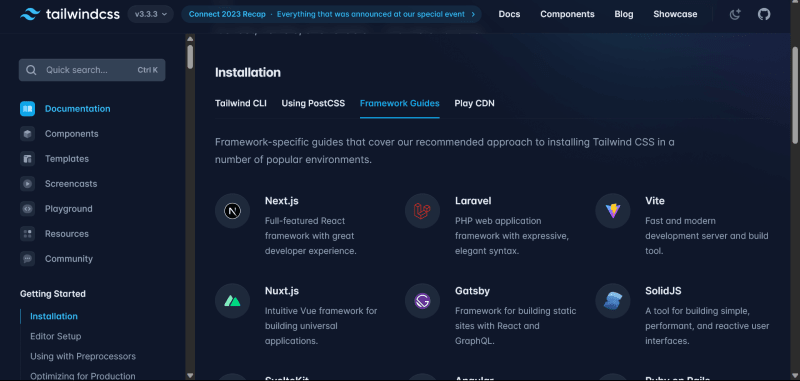
Task: Open the Gatsby guide title
Action: 472,291
